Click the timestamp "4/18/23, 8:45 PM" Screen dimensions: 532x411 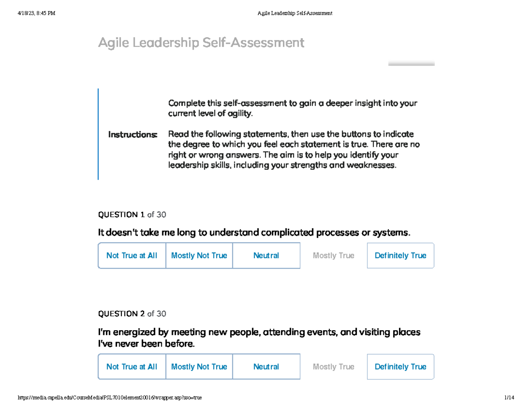pos(35,13)
